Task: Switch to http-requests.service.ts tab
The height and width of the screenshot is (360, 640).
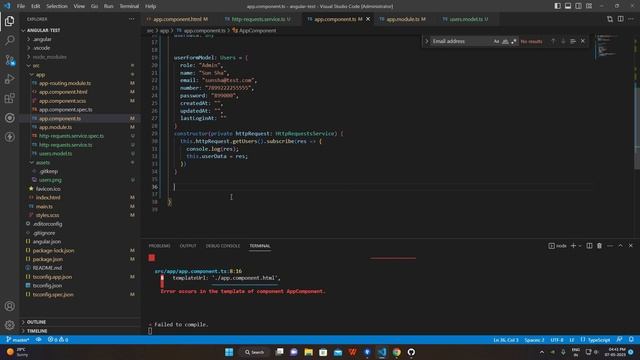Action: tap(261, 19)
